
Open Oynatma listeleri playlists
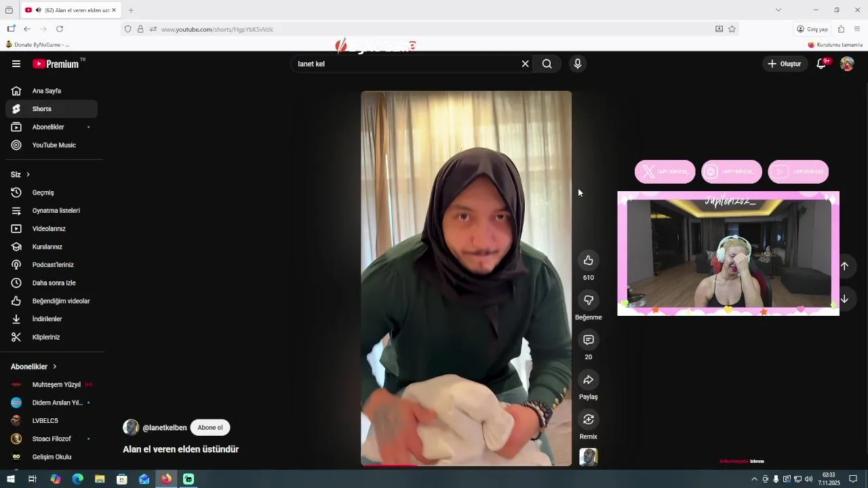(x=52, y=211)
